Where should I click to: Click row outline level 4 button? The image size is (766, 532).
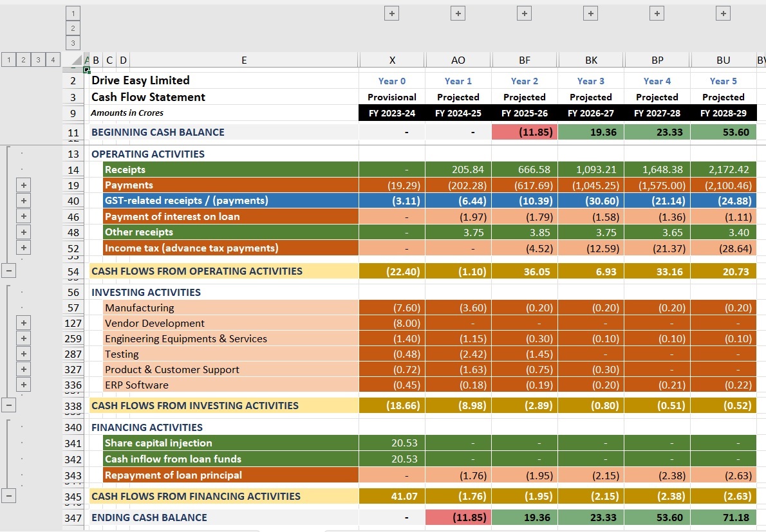tap(53, 60)
